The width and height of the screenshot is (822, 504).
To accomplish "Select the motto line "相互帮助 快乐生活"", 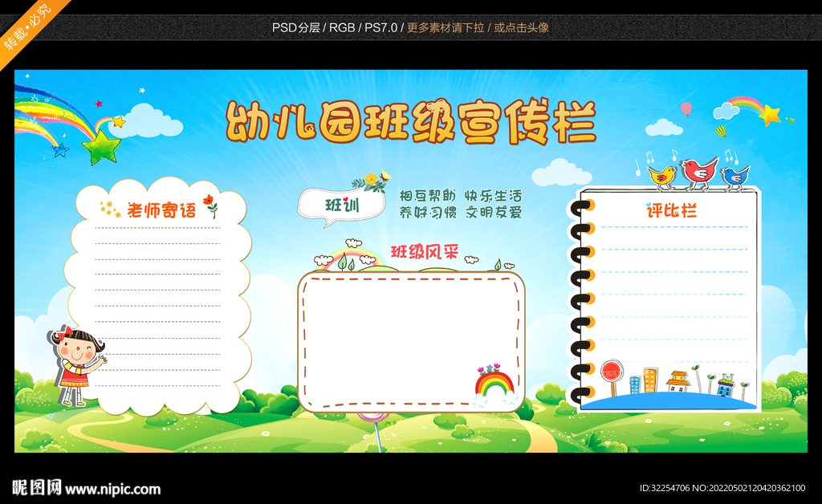I will (x=461, y=196).
